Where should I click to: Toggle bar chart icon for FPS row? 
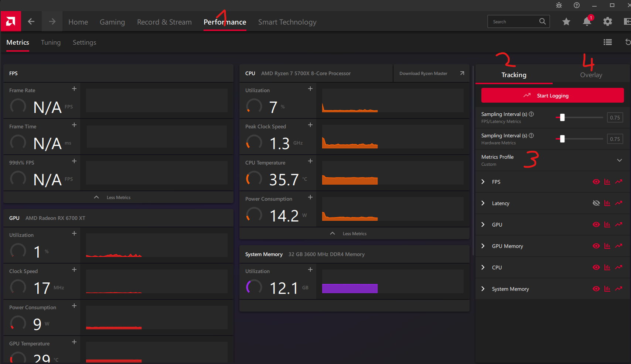[607, 182]
